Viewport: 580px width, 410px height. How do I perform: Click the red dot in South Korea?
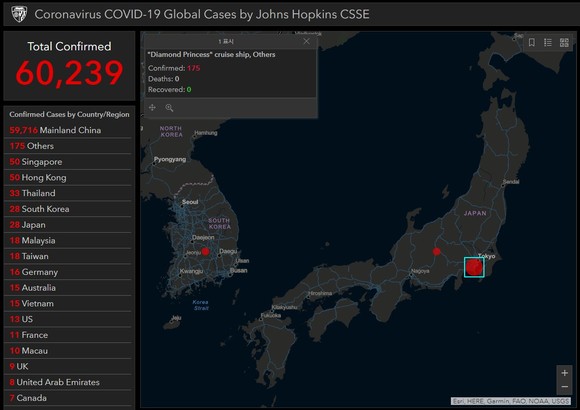click(x=206, y=252)
